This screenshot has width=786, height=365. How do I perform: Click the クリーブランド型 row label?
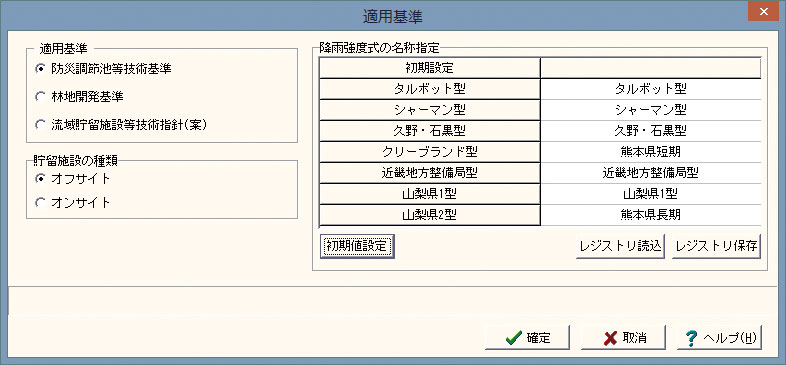click(430, 152)
